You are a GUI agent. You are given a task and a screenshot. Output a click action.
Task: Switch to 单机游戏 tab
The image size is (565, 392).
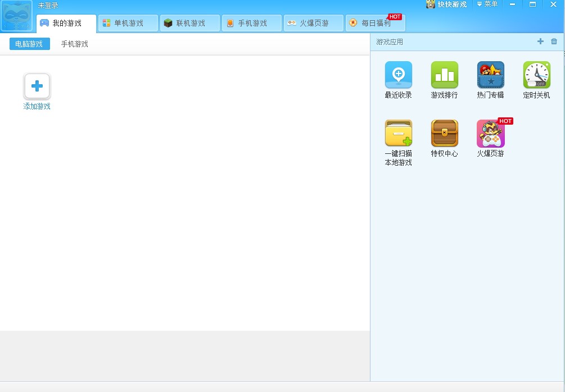(x=128, y=23)
